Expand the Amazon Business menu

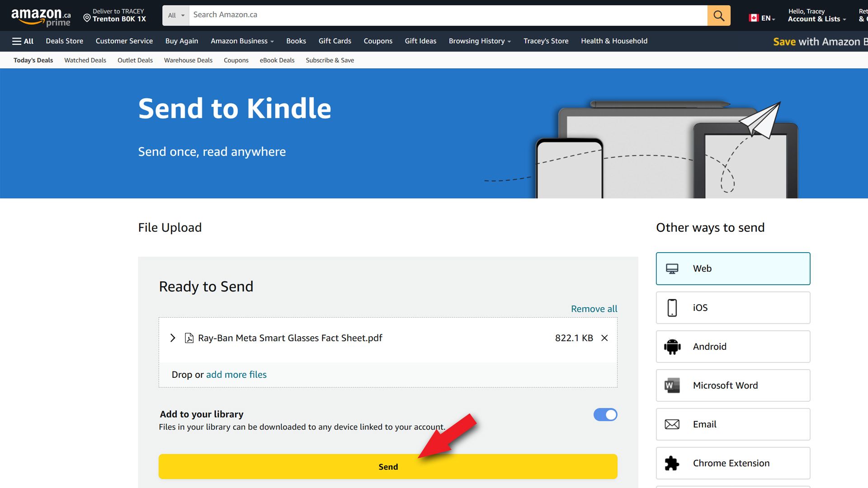(242, 41)
